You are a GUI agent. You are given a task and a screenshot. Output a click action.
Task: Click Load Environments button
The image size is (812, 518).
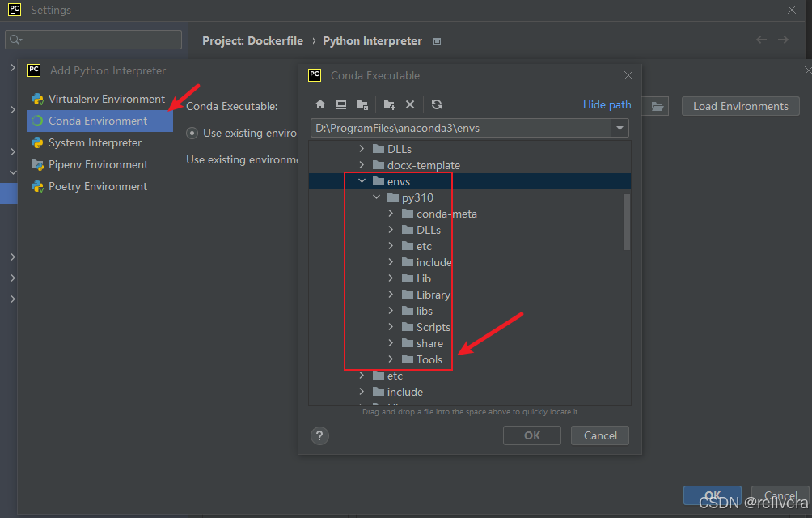pyautogui.click(x=741, y=106)
